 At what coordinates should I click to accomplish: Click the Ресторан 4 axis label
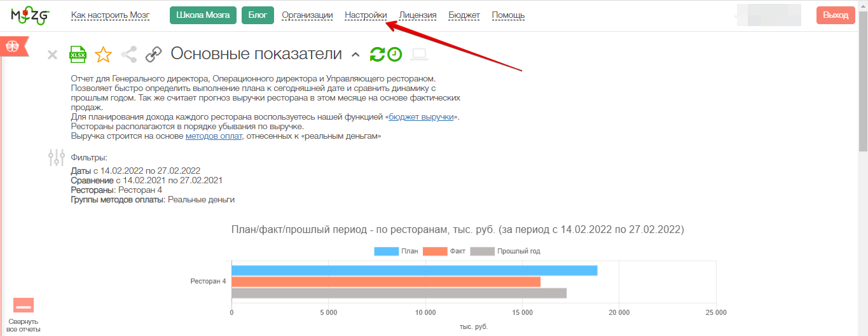(209, 281)
